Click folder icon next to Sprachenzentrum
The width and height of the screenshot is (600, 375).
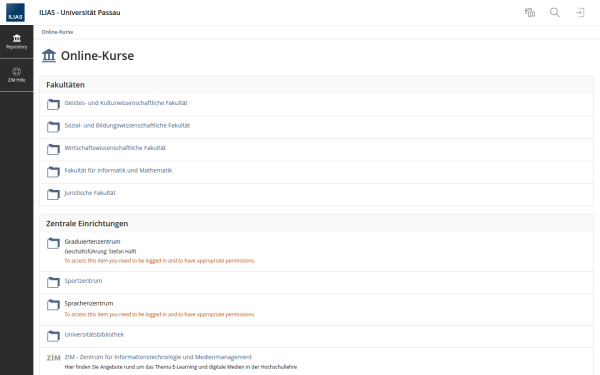53,305
